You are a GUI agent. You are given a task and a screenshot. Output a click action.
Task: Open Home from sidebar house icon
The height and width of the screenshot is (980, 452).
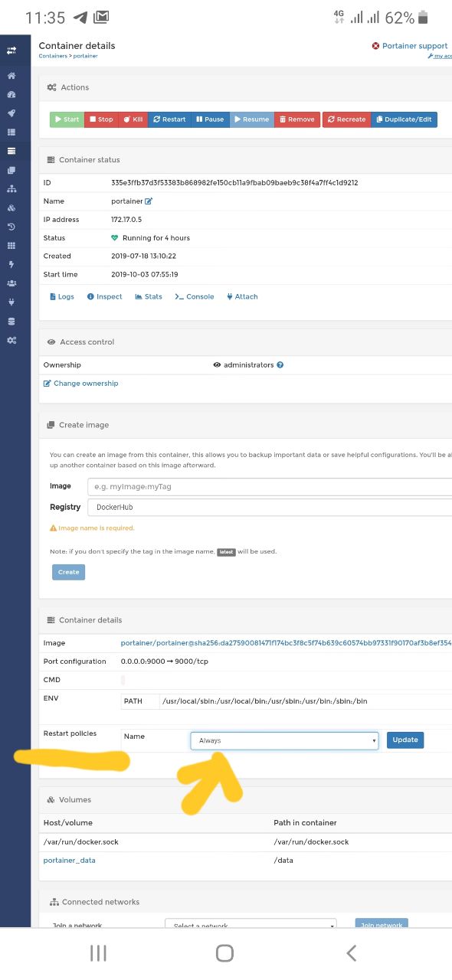click(11, 76)
